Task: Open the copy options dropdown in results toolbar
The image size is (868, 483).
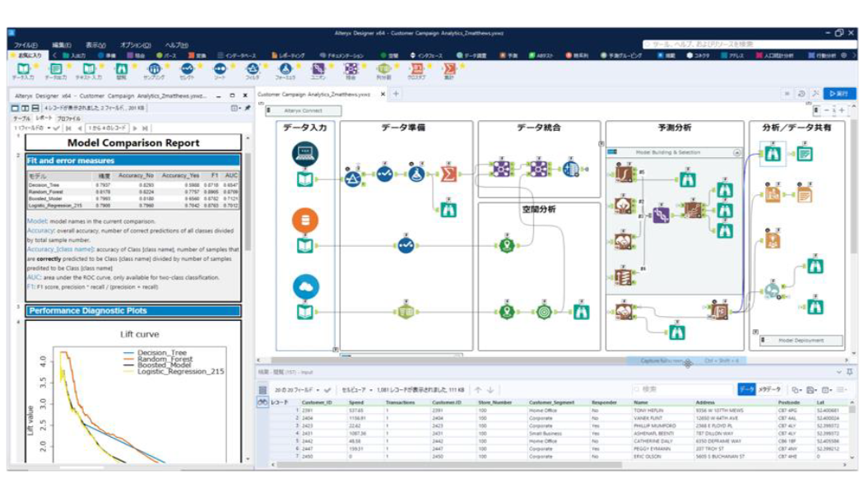Action: pyautogui.click(x=797, y=390)
